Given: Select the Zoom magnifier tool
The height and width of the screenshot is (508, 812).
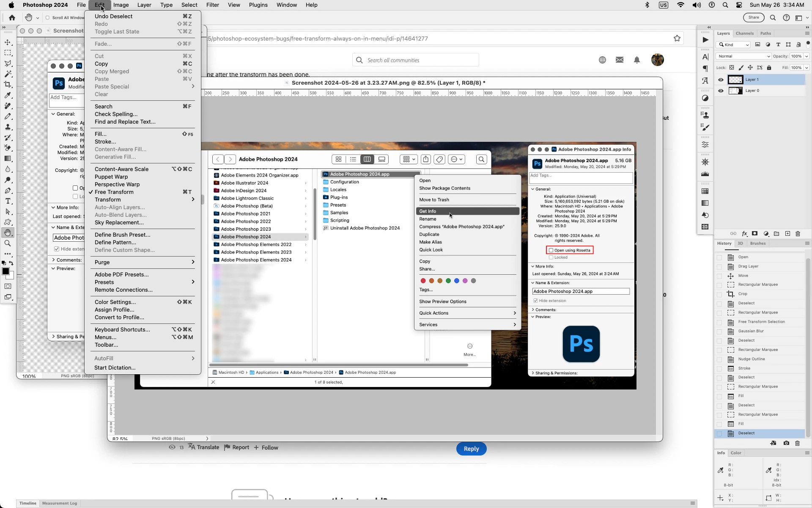Looking at the screenshot, I should tap(8, 243).
